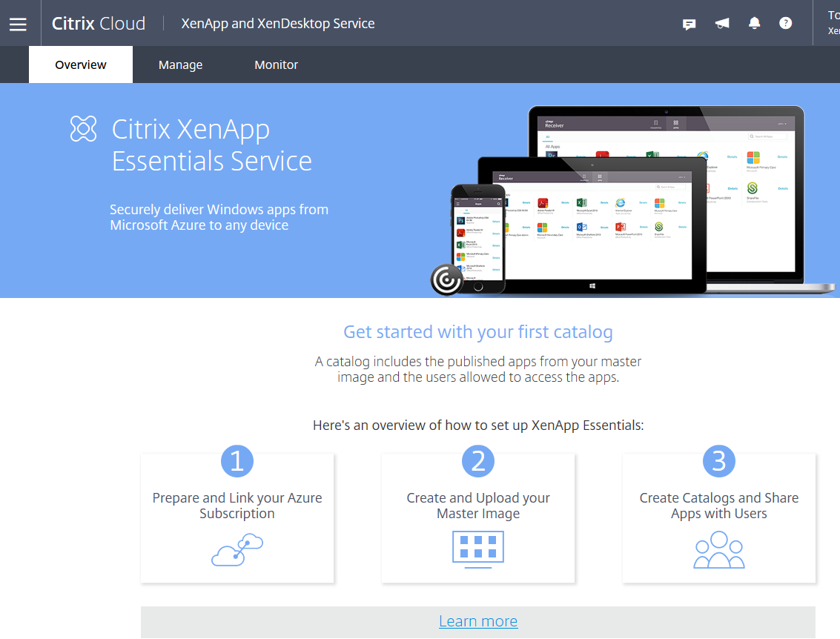
Task: Select the Overview tab
Action: click(80, 64)
